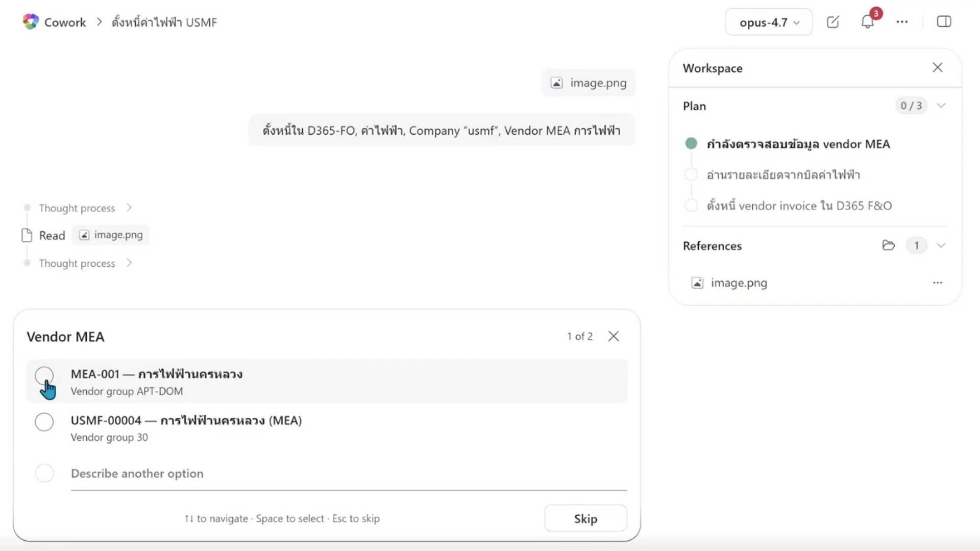Click the green active plan step indicator

[691, 143]
